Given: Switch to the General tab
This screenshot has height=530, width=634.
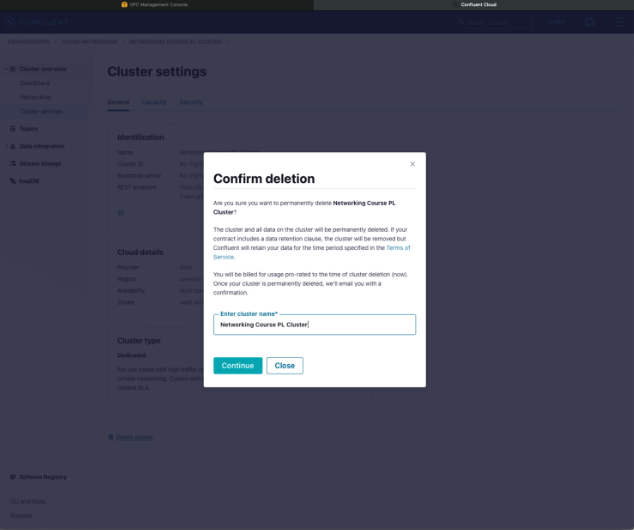Looking at the screenshot, I should coord(118,102).
